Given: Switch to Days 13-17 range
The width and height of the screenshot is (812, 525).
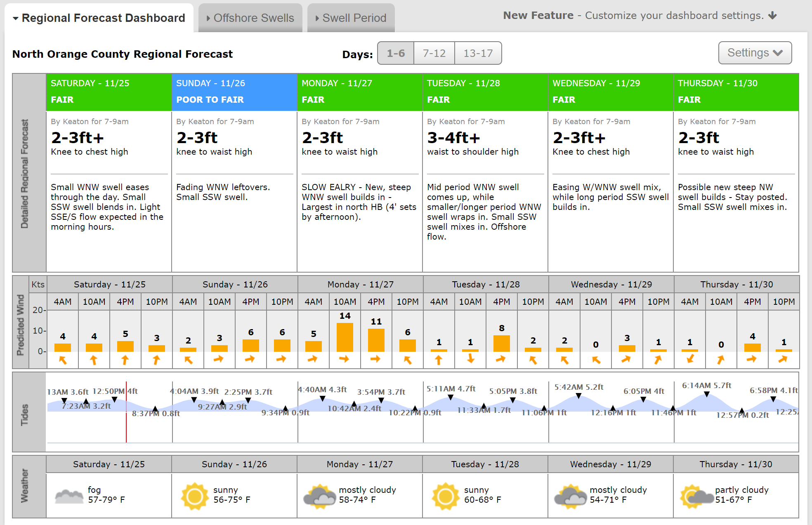Looking at the screenshot, I should pos(478,53).
